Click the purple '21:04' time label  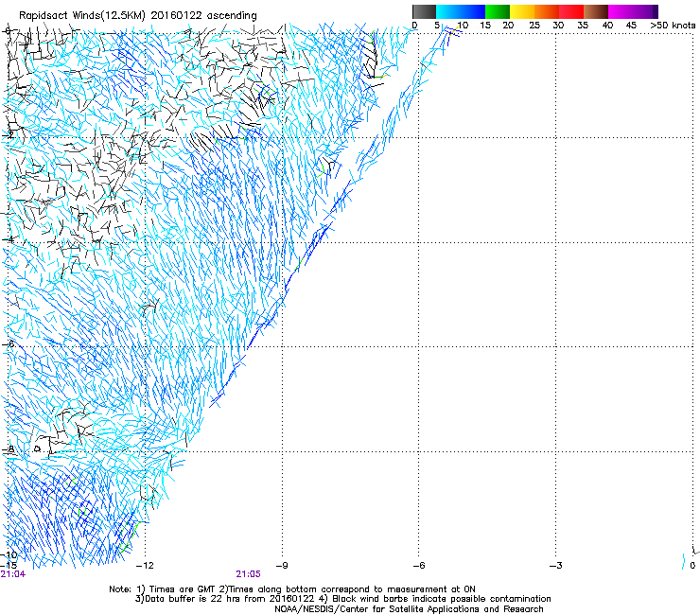pyautogui.click(x=13, y=574)
